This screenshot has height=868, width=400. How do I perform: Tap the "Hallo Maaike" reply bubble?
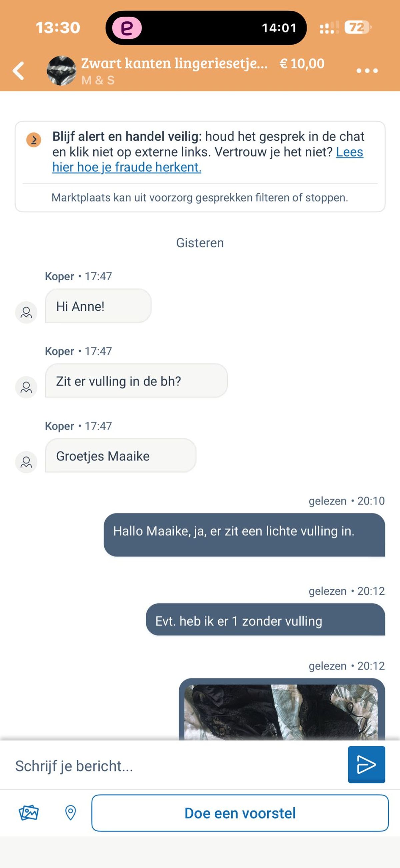click(244, 534)
